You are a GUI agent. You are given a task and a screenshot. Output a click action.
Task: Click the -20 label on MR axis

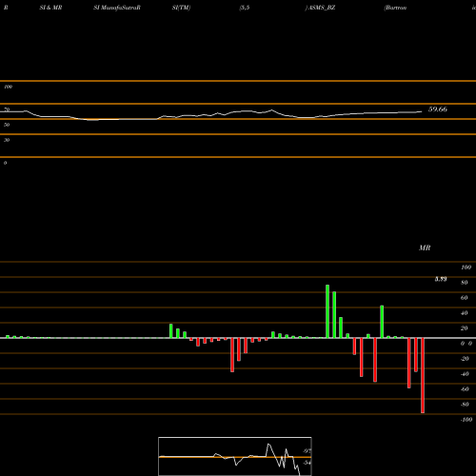465,359
